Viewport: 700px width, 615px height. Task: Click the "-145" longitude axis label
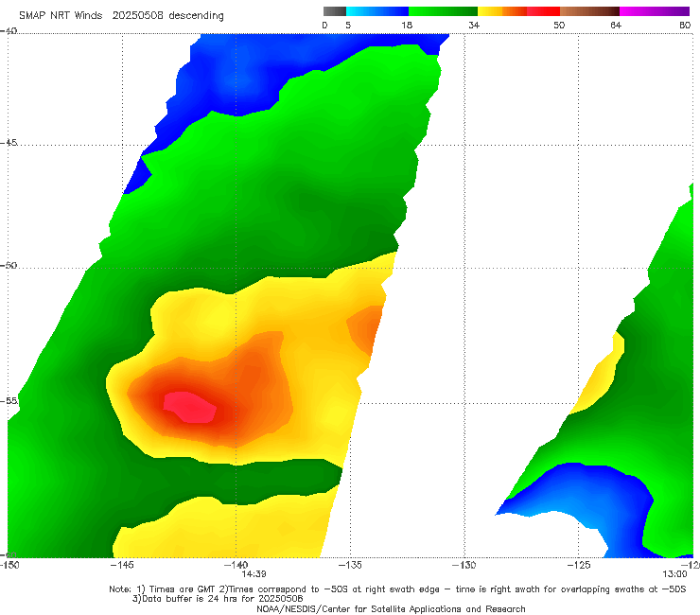click(x=122, y=565)
